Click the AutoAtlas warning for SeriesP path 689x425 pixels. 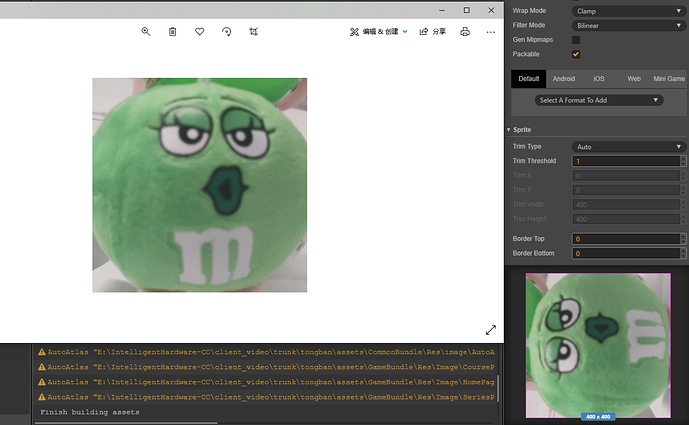click(266, 397)
